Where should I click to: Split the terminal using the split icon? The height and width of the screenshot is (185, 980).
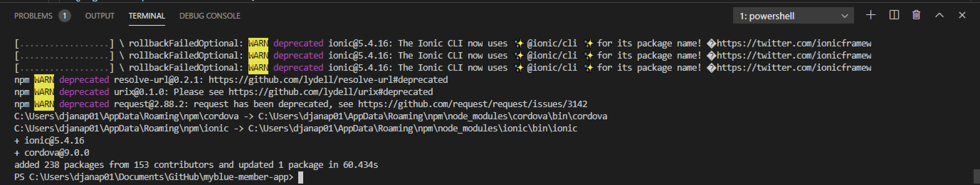click(x=894, y=15)
